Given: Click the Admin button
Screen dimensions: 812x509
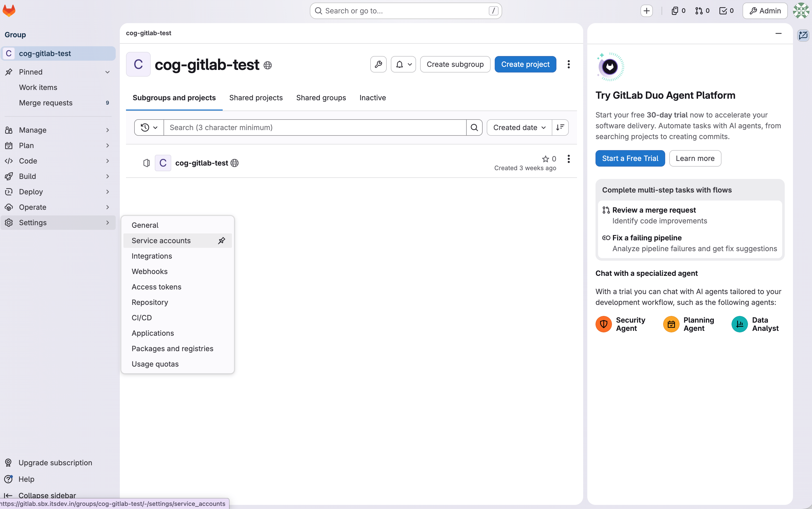Looking at the screenshot, I should (x=765, y=11).
